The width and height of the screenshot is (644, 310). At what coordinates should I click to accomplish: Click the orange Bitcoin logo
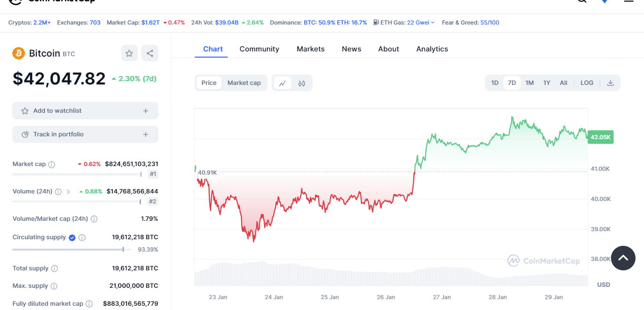click(19, 53)
